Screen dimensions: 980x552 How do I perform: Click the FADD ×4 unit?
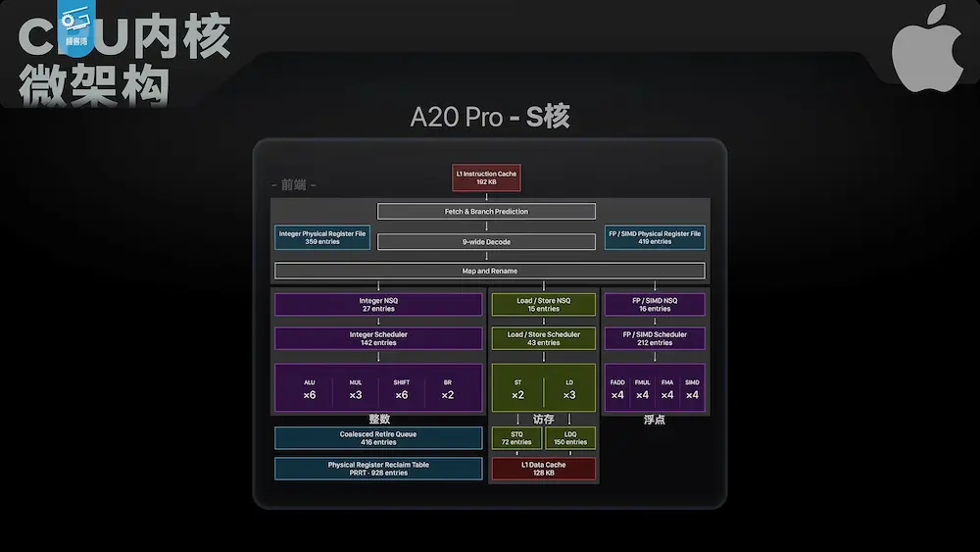click(x=617, y=389)
